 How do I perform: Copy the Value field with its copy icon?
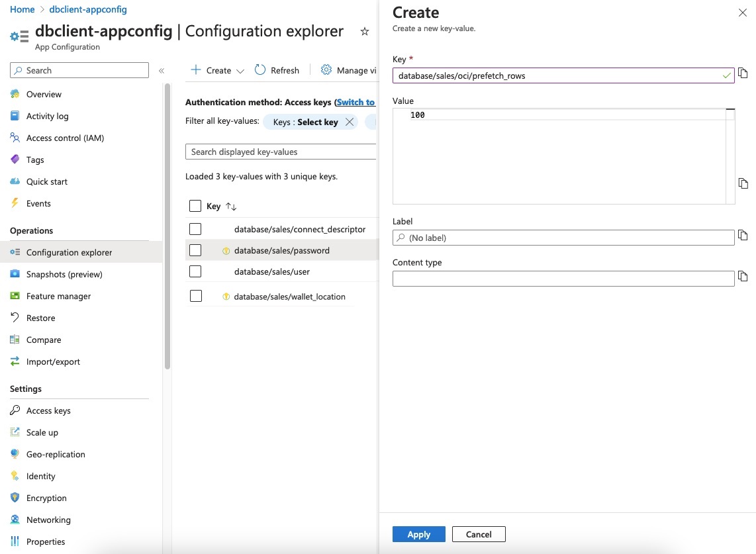tap(743, 183)
